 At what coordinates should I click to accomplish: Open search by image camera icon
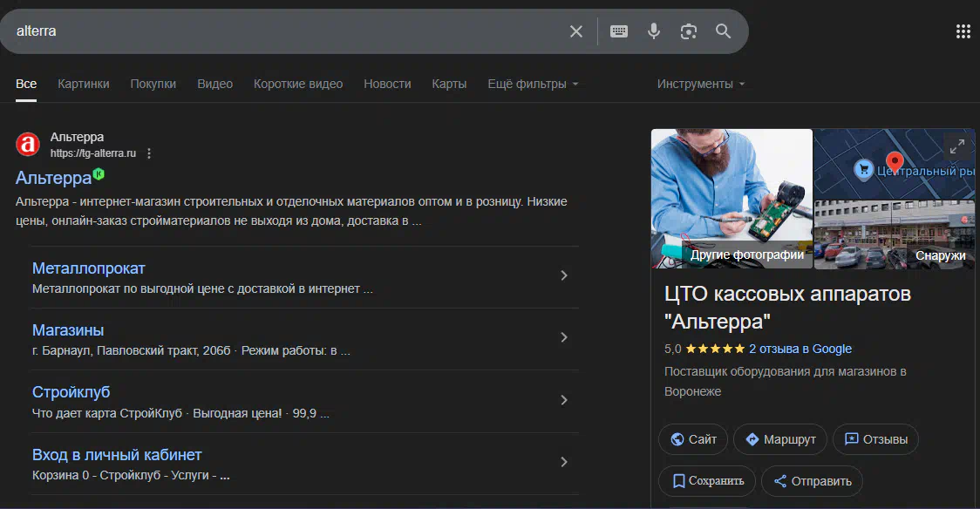(x=688, y=31)
